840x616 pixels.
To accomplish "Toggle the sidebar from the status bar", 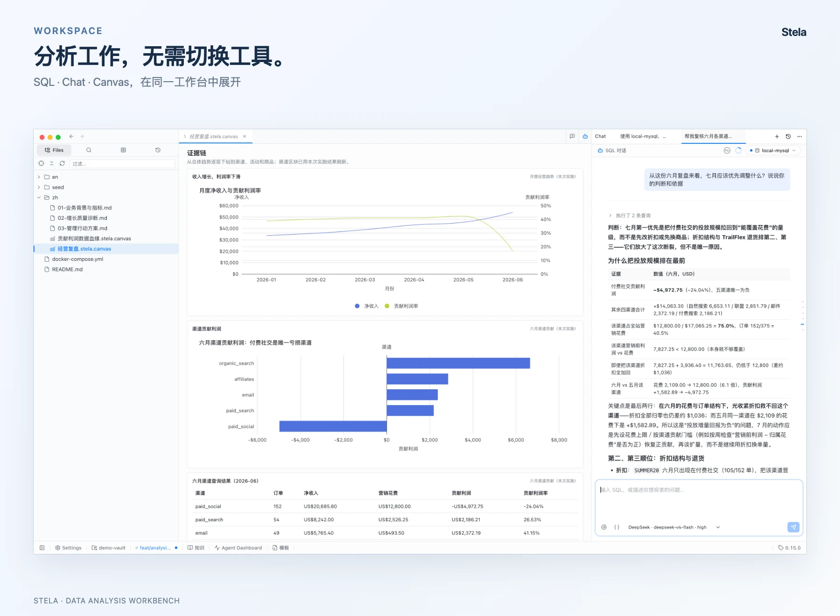I will [42, 548].
